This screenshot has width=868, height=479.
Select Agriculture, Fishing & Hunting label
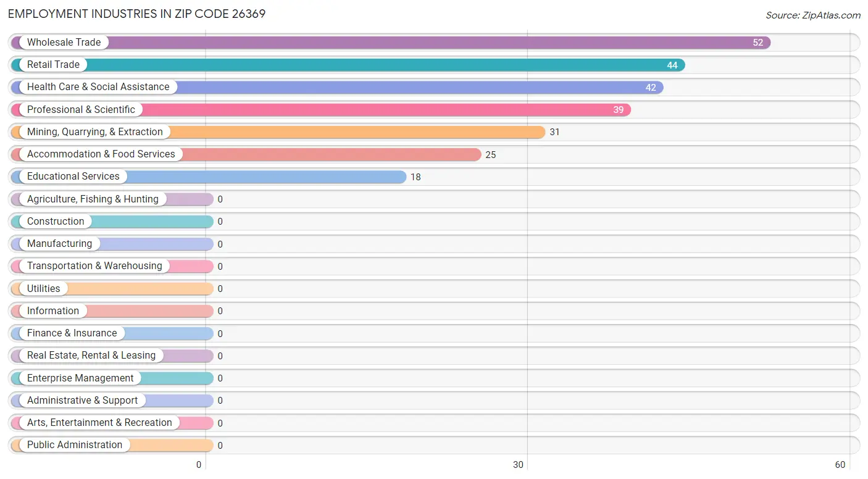(93, 199)
